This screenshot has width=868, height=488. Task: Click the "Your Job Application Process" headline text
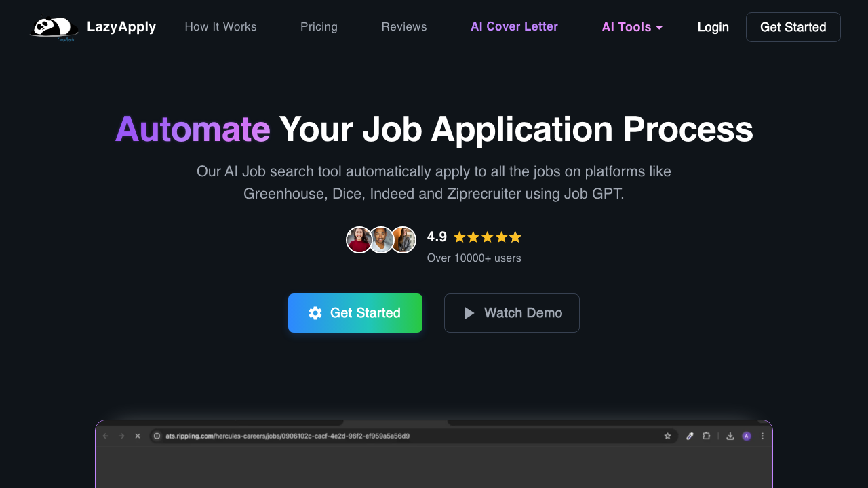coord(516,129)
